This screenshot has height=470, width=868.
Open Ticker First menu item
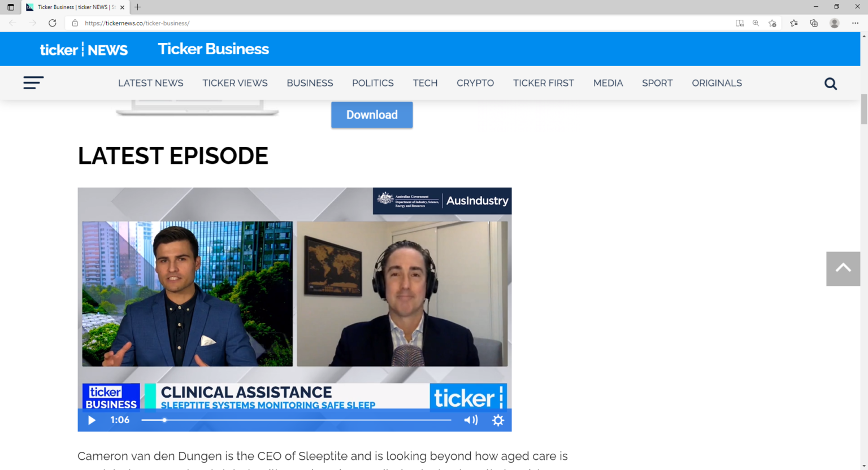[x=544, y=83]
